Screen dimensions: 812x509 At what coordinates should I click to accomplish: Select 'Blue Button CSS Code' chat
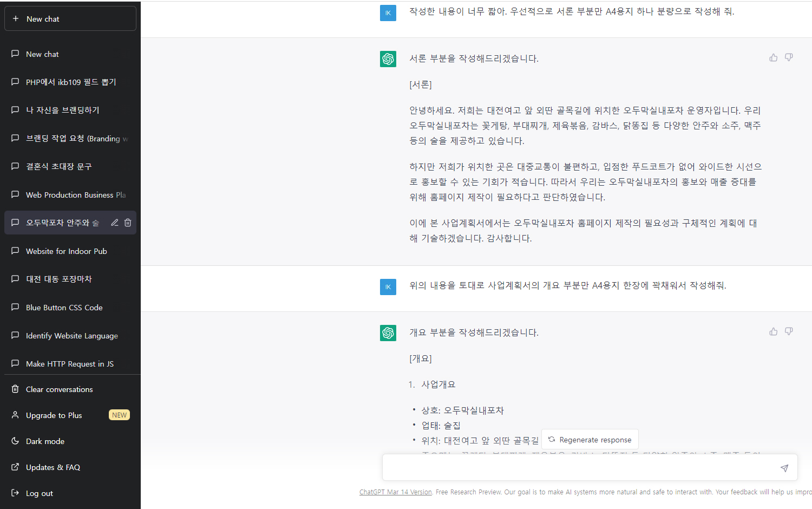point(64,308)
